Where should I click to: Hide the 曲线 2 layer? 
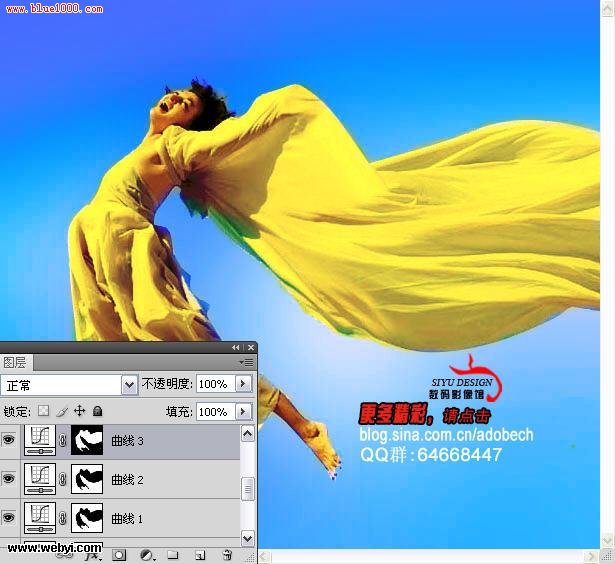[x=9, y=478]
